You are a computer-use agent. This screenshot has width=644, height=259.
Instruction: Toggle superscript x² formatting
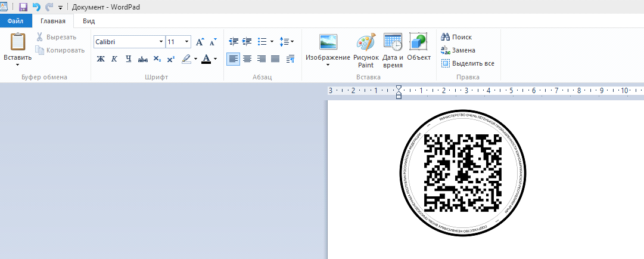coord(171,59)
